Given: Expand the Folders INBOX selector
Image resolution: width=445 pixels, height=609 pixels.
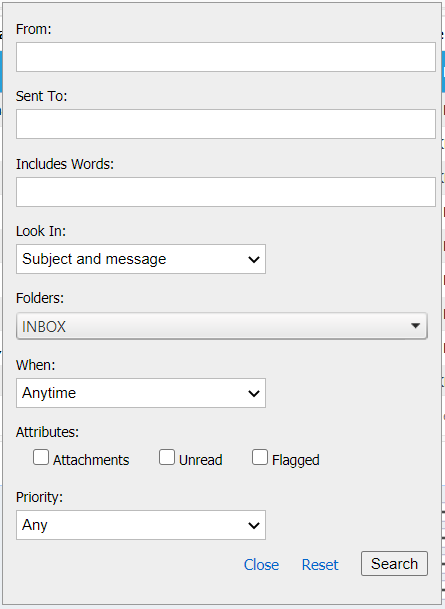Looking at the screenshot, I should [x=222, y=326].
